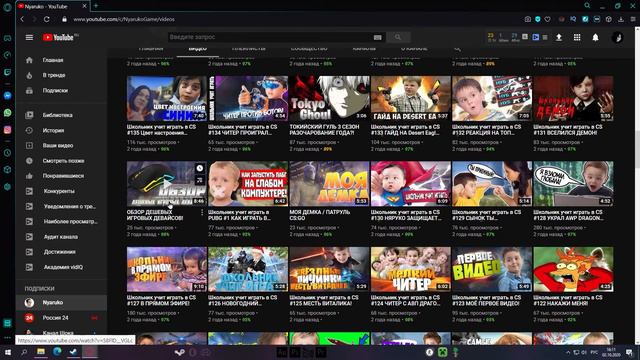The height and width of the screenshot is (360, 640).
Task: Select the Nyaruko subscription
Action: pos(61,302)
